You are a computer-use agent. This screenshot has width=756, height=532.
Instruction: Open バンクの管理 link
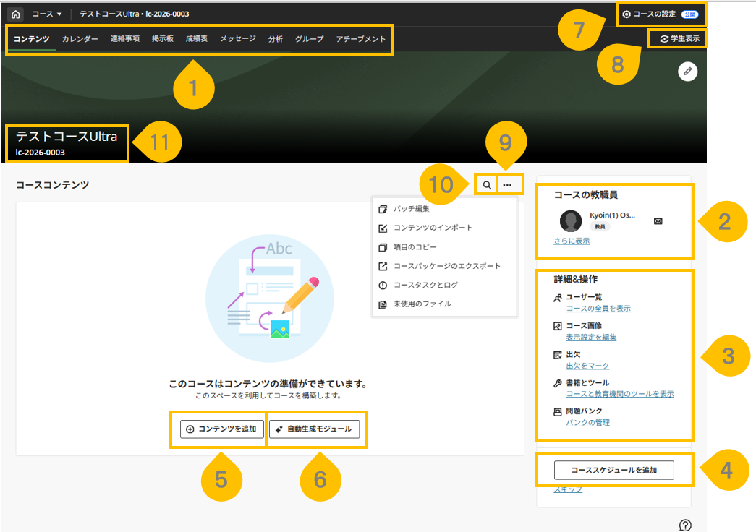tap(587, 423)
